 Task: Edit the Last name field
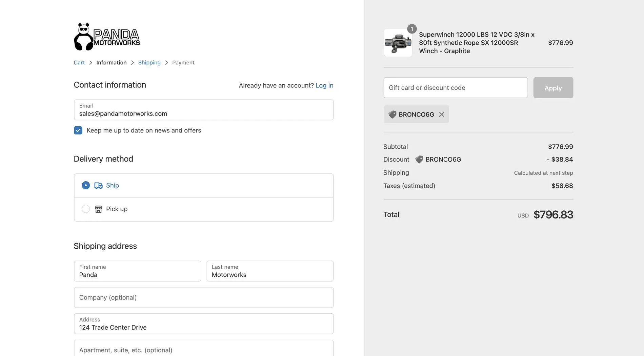point(270,271)
